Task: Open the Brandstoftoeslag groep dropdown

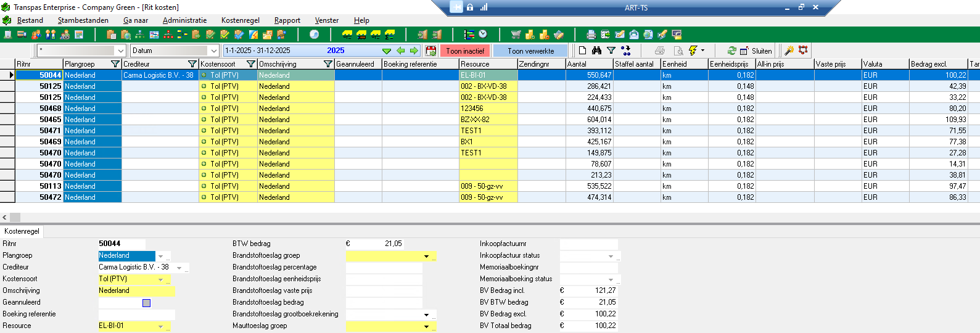Action: pyautogui.click(x=426, y=256)
